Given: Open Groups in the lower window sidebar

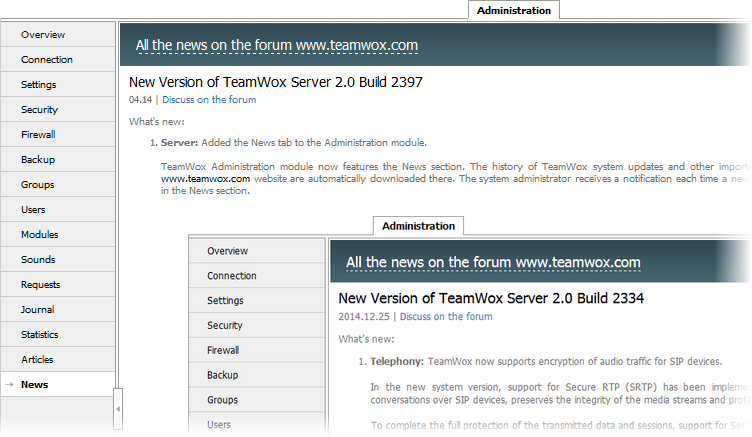Looking at the screenshot, I should [257, 400].
